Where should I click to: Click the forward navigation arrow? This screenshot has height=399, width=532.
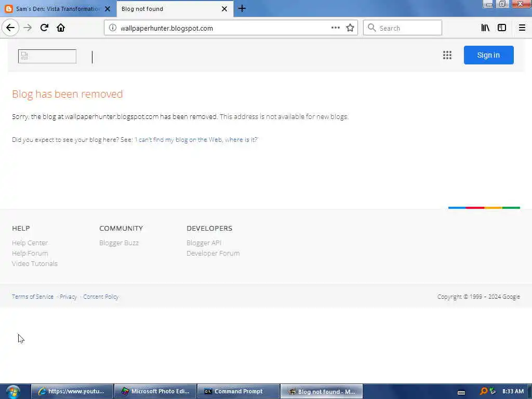click(x=28, y=28)
